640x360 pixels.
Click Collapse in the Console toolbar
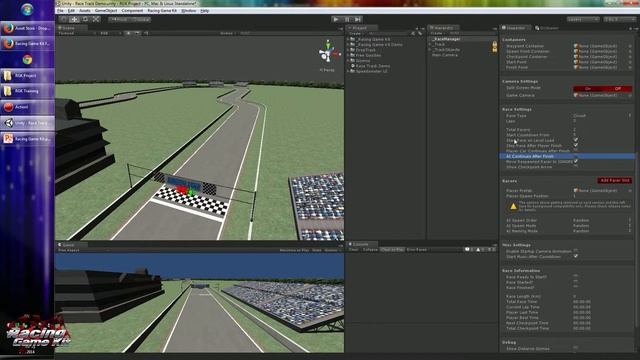click(x=370, y=250)
